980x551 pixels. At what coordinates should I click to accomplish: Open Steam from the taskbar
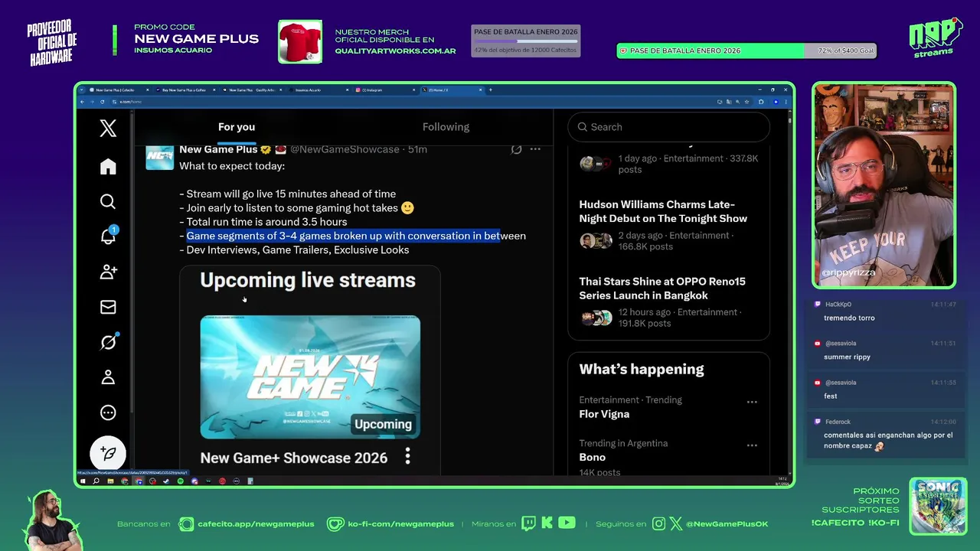pos(166,481)
